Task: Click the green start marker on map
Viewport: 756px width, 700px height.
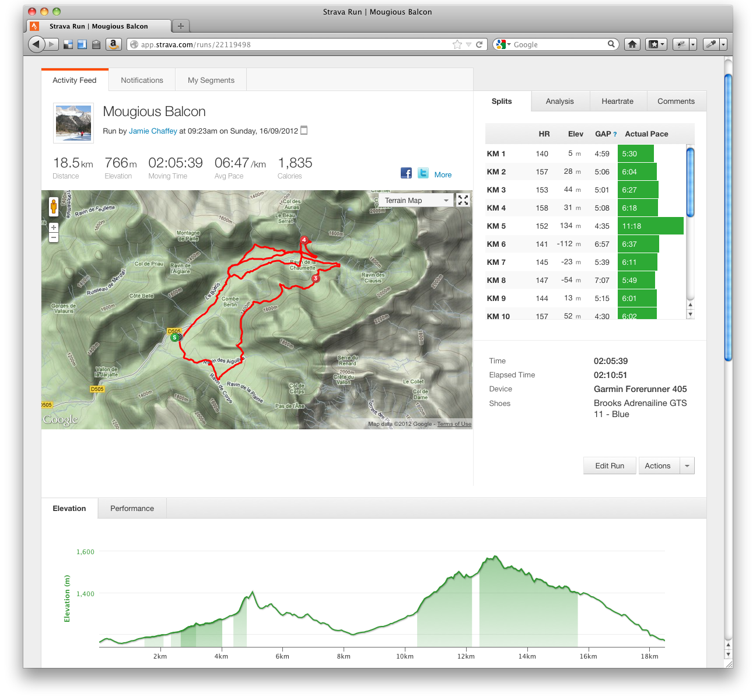Action: pos(174,337)
